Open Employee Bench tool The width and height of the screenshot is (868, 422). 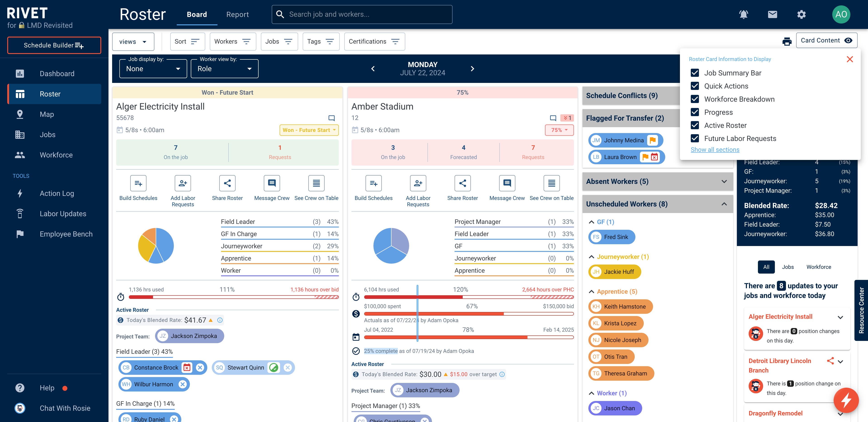(54, 234)
